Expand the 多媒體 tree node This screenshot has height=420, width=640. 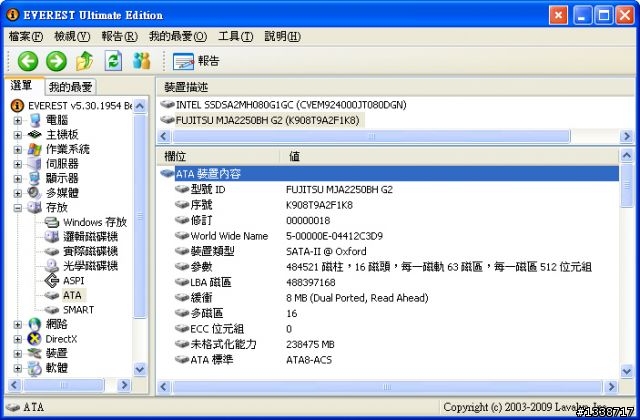coord(18,193)
